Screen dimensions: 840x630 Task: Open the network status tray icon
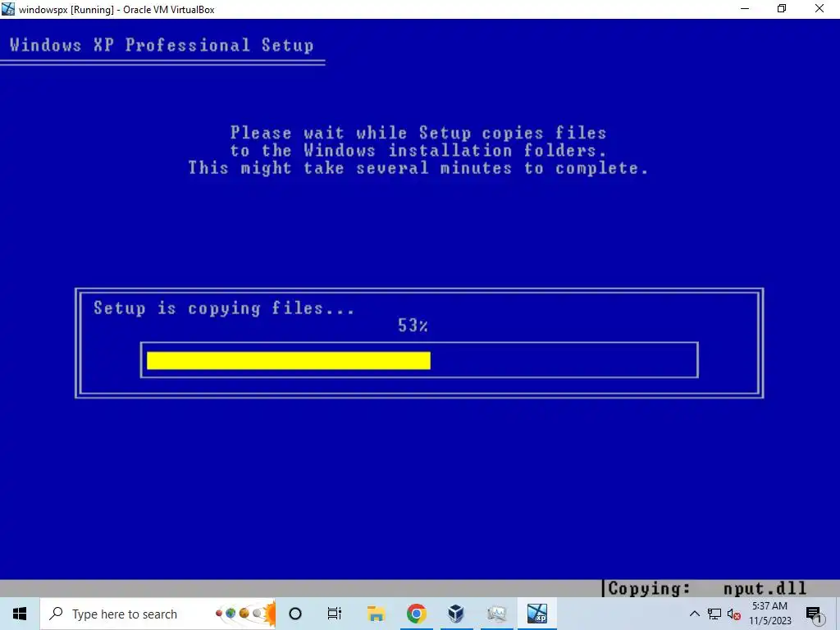(714, 614)
